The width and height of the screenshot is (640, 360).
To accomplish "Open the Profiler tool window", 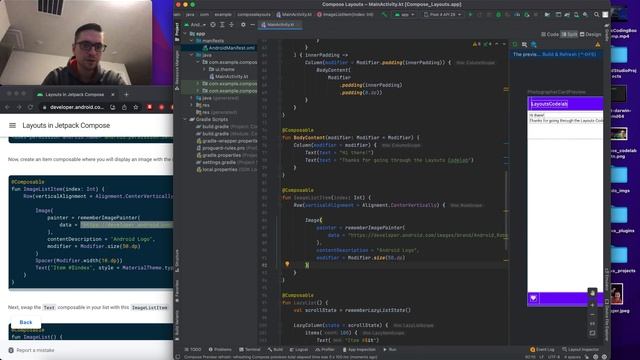I will tap(325, 349).
